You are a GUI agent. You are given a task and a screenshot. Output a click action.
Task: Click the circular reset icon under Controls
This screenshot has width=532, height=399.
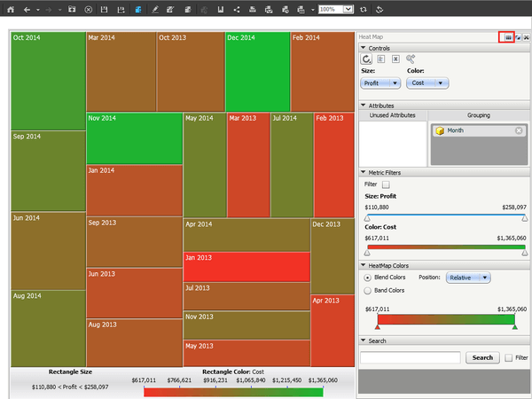[x=366, y=59]
